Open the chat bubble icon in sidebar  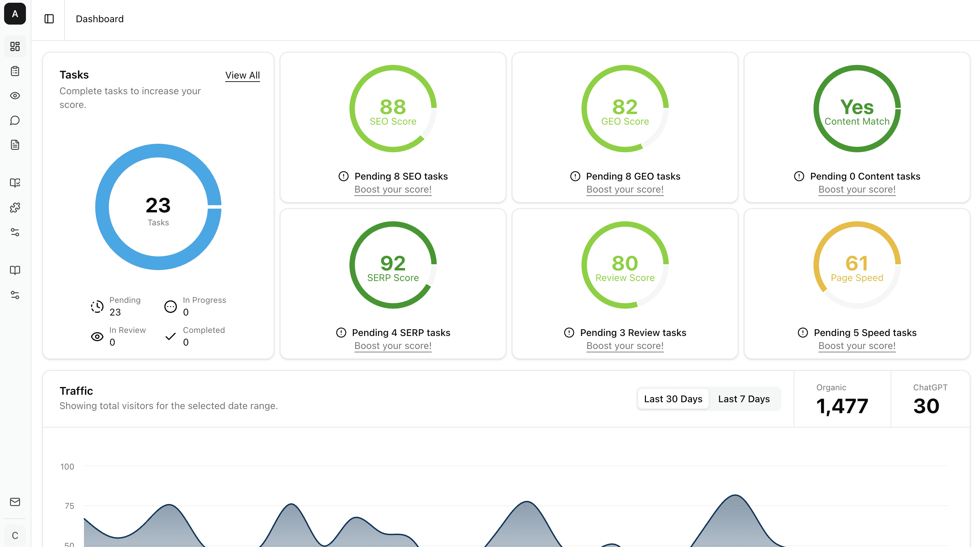coord(15,120)
